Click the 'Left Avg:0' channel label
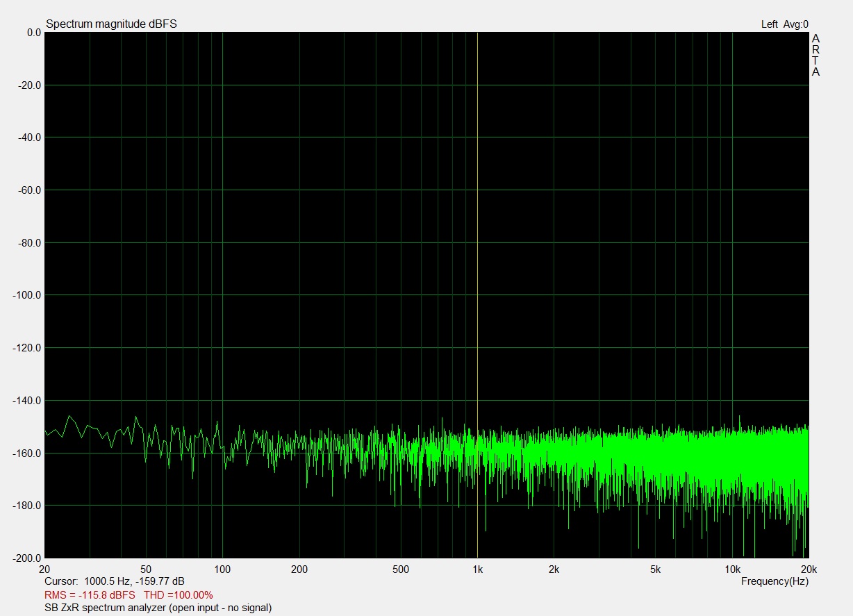This screenshot has height=616, width=853. (785, 24)
